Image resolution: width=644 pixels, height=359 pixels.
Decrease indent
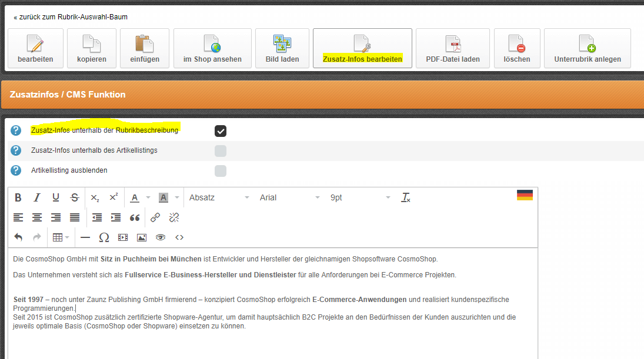point(97,217)
